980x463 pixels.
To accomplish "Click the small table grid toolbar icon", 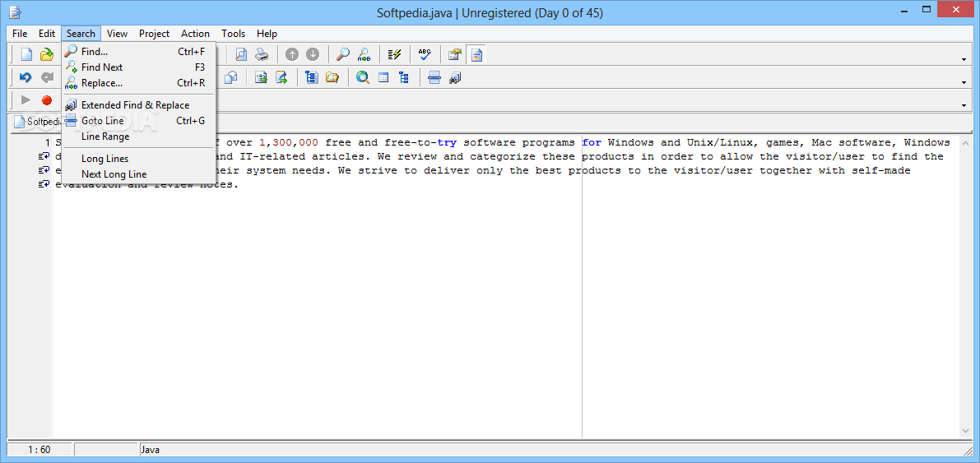I will pos(383,77).
